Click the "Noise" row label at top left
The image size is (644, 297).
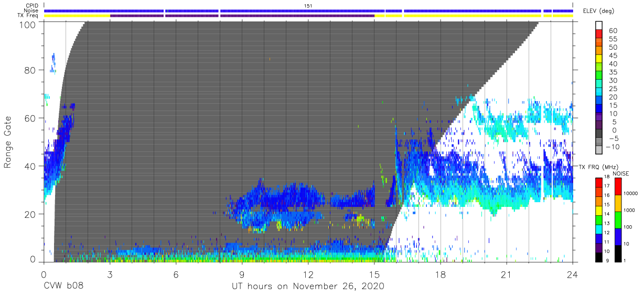coord(32,10)
